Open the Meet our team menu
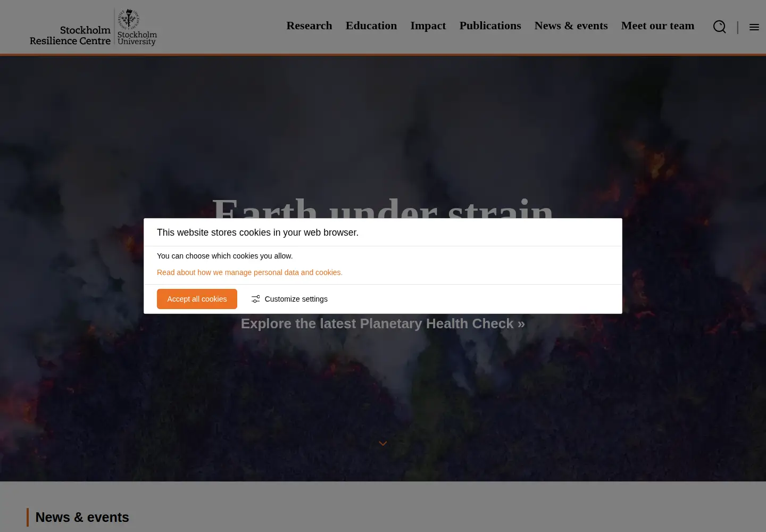 (657, 26)
